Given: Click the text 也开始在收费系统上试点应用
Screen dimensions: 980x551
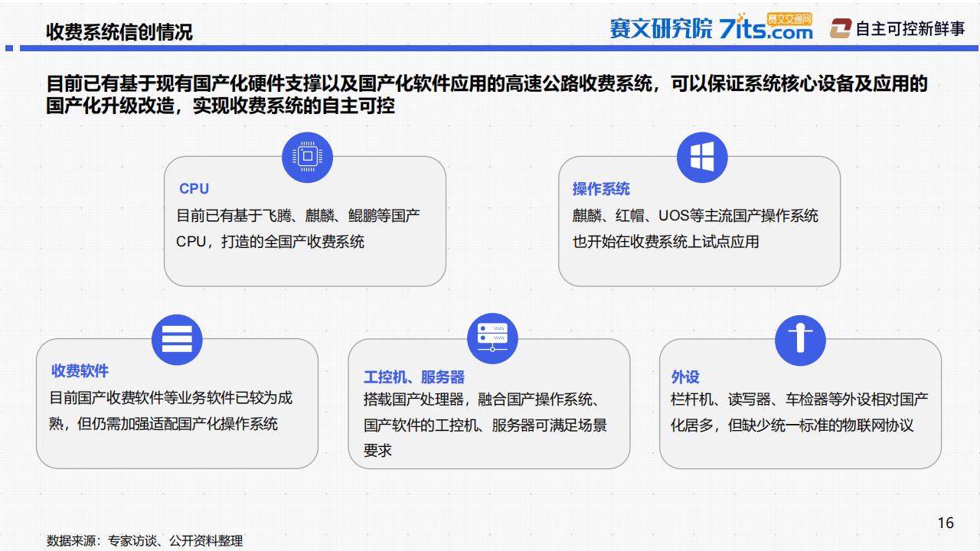Looking at the screenshot, I should pyautogui.click(x=666, y=241).
